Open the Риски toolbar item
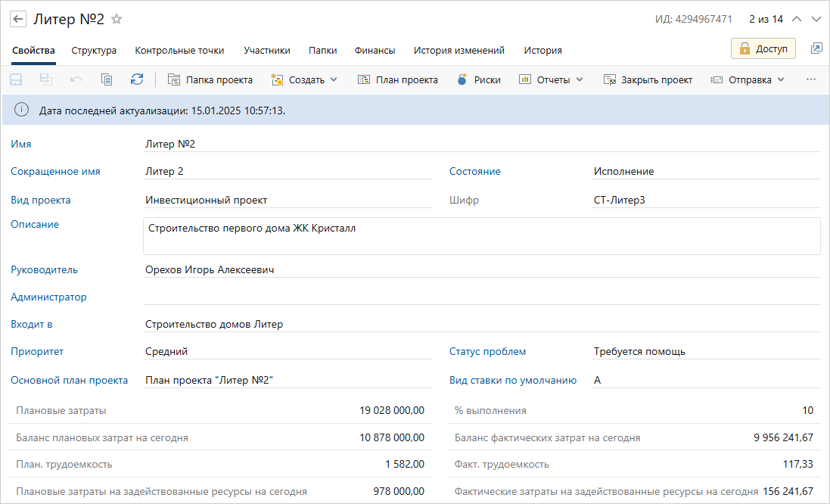Image resolution: width=830 pixels, height=504 pixels. [x=479, y=79]
